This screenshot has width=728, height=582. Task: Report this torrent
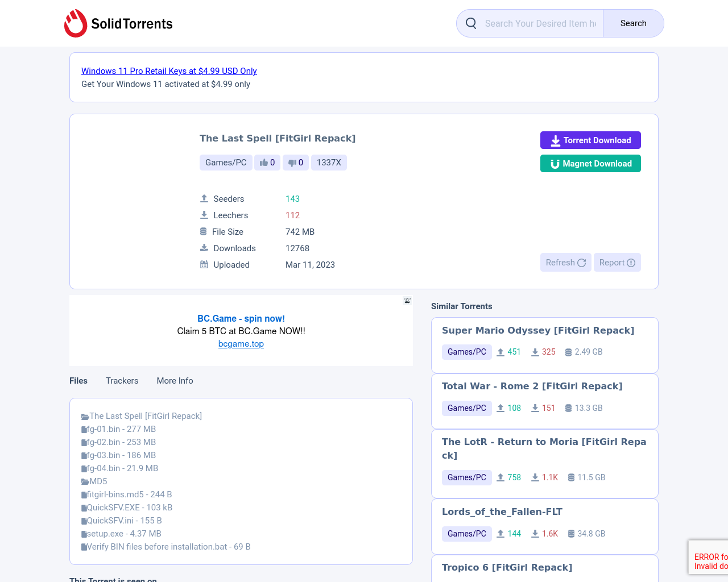point(618,263)
